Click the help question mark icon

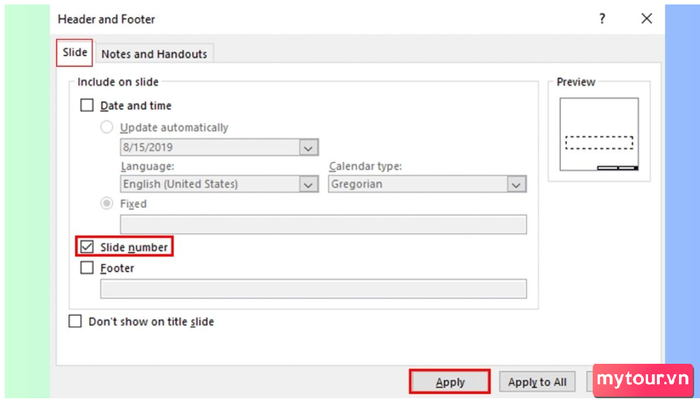(602, 19)
